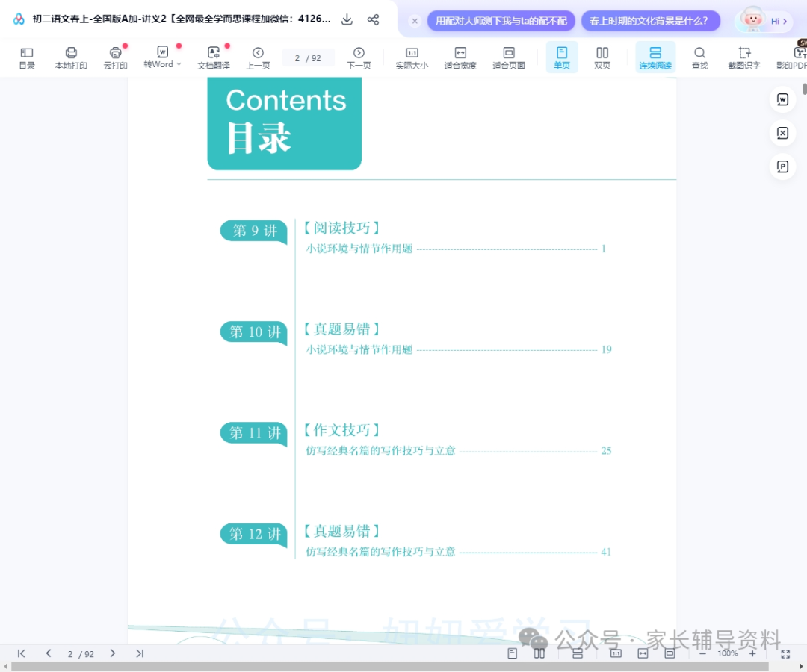807x672 pixels.
Task: Click the app logo in title bar
Action: pos(19,19)
